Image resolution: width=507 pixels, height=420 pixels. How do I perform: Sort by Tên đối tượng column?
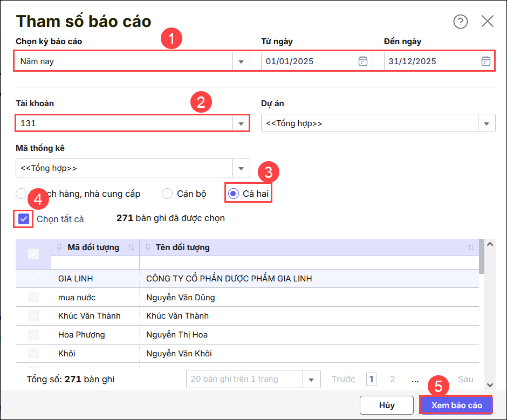[x=471, y=248]
